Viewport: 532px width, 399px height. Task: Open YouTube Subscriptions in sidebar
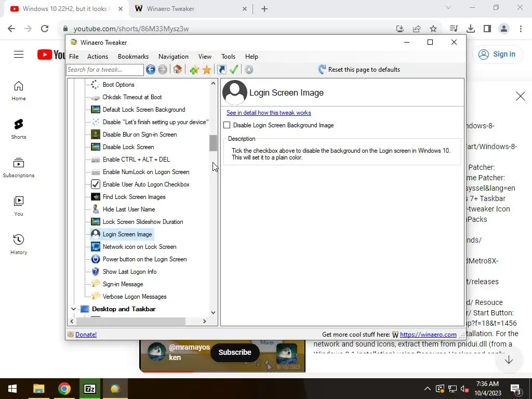19,168
